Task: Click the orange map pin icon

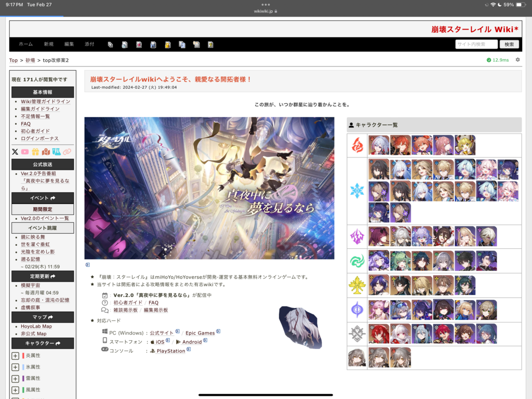Action: 46,152
